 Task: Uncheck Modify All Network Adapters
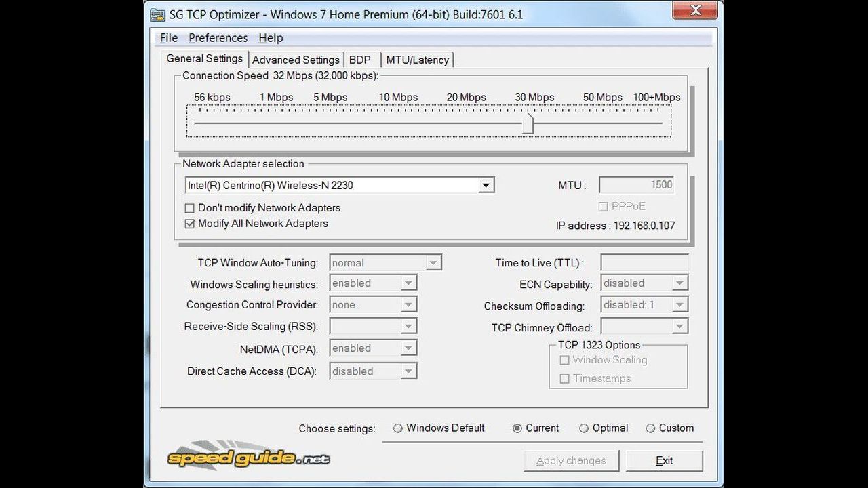190,224
